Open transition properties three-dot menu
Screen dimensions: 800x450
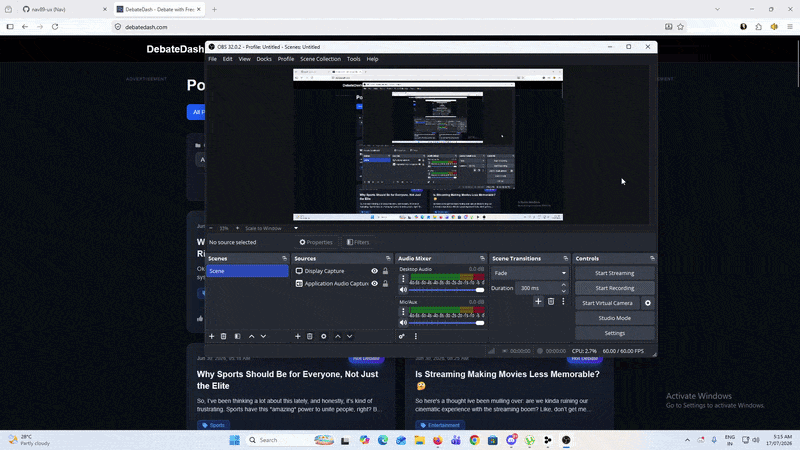[x=563, y=302]
